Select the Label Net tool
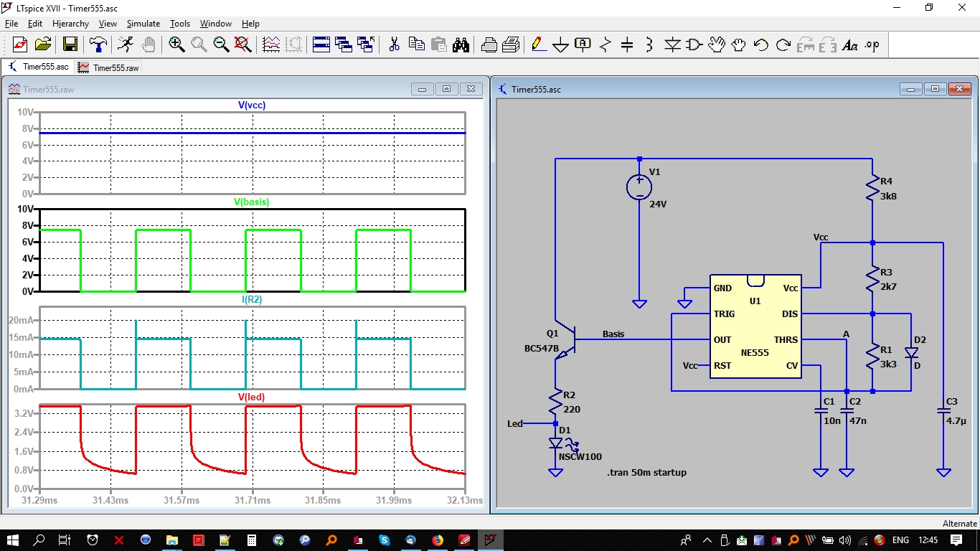The height and width of the screenshot is (551, 980). [583, 44]
